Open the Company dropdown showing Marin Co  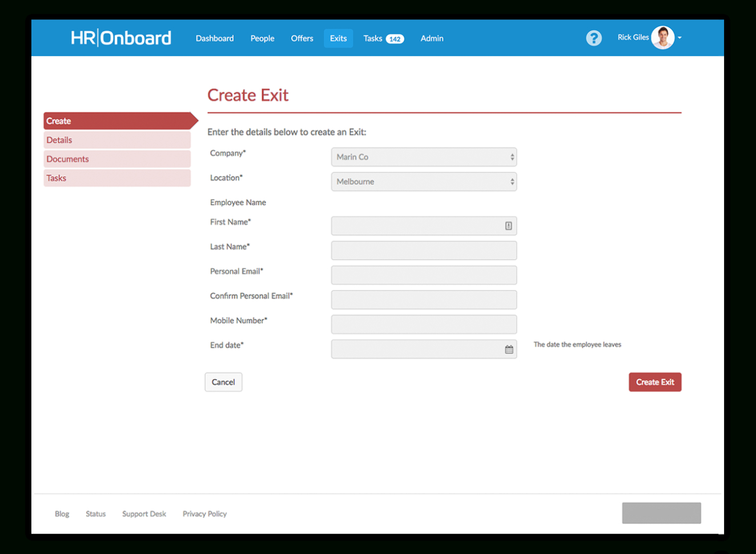point(424,157)
